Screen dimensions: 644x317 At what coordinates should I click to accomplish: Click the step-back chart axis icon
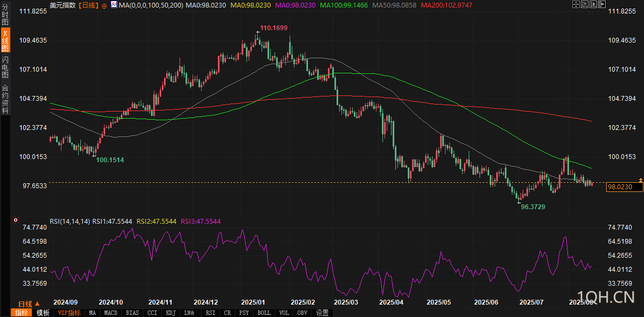pos(585,4)
